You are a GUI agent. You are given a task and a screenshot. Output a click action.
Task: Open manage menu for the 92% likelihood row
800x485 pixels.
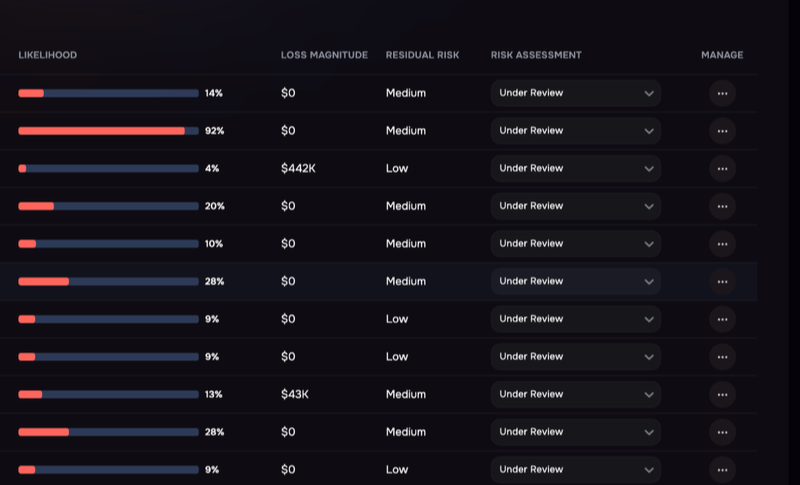coord(722,131)
